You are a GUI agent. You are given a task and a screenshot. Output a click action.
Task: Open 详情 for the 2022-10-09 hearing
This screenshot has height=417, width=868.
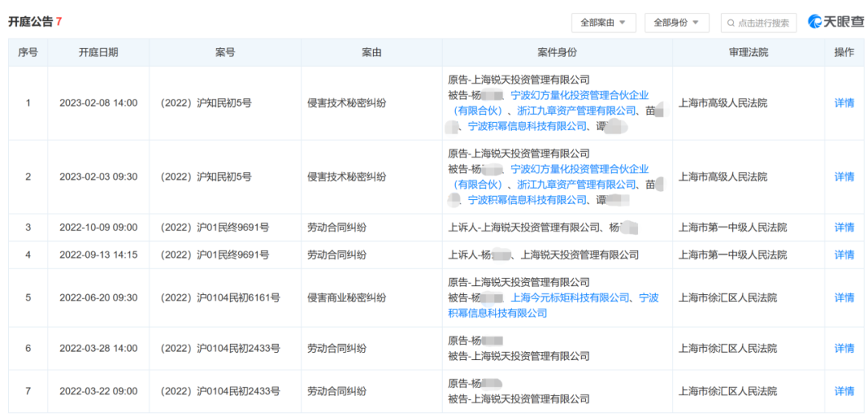(844, 227)
